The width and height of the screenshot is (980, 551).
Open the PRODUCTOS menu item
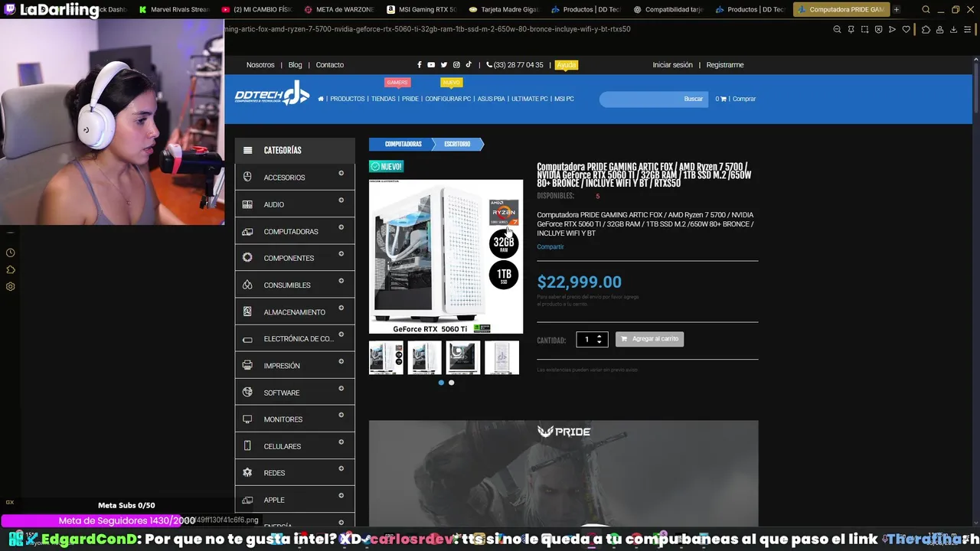click(347, 99)
